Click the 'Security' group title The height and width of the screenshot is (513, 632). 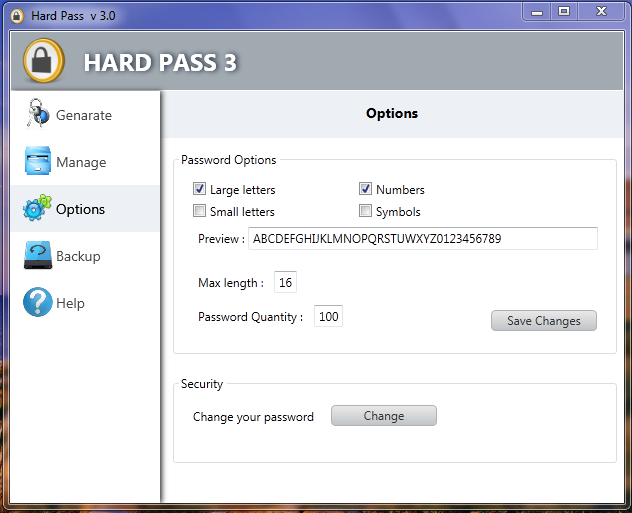(202, 384)
